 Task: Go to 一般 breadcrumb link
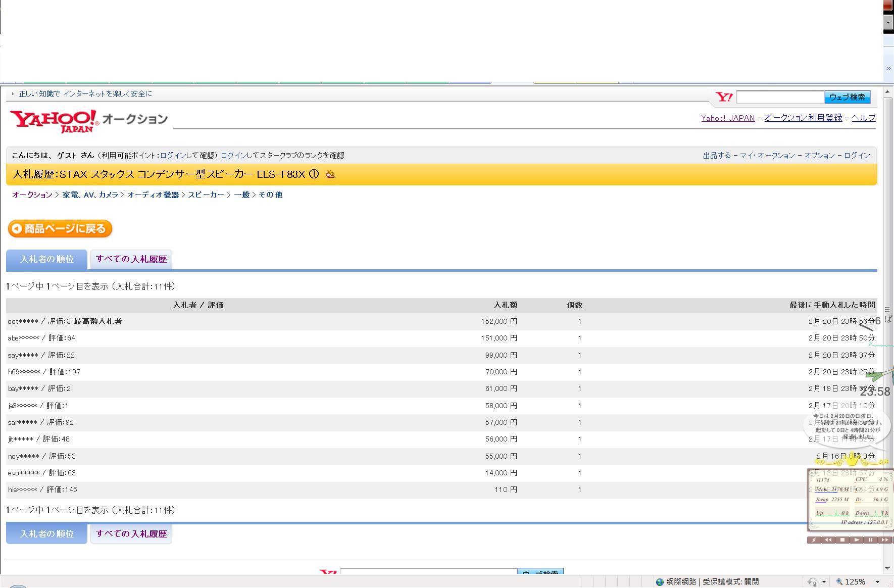click(x=242, y=195)
